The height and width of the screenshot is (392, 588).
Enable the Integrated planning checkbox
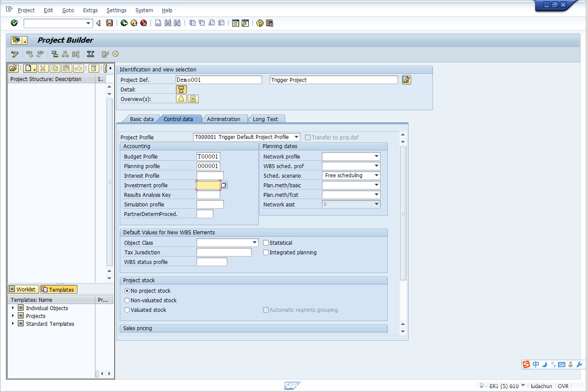coord(266,253)
